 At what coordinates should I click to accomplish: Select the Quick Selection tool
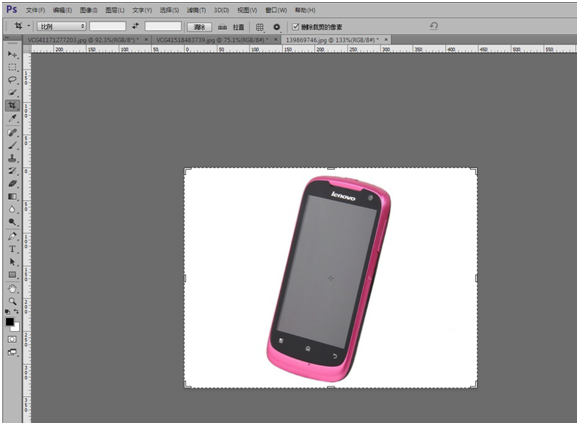click(13, 92)
